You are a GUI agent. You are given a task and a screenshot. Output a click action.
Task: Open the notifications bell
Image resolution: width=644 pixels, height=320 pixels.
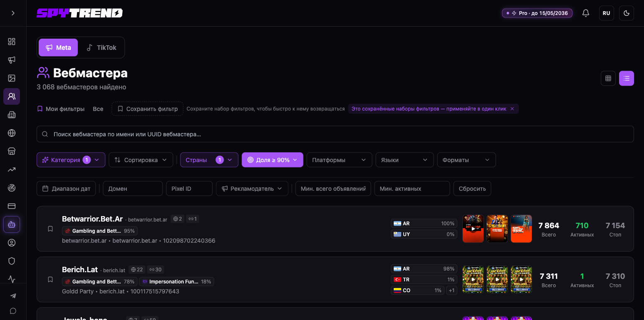click(x=586, y=13)
